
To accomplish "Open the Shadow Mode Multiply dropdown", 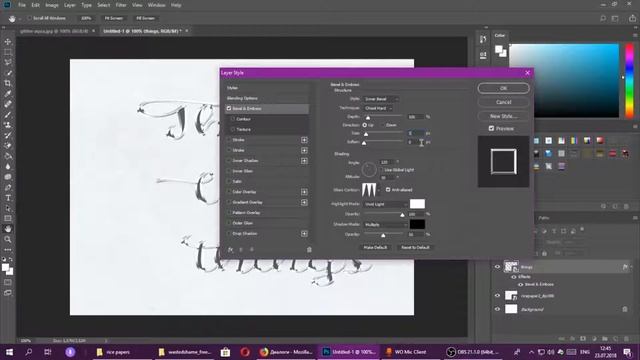I will click(x=386, y=225).
